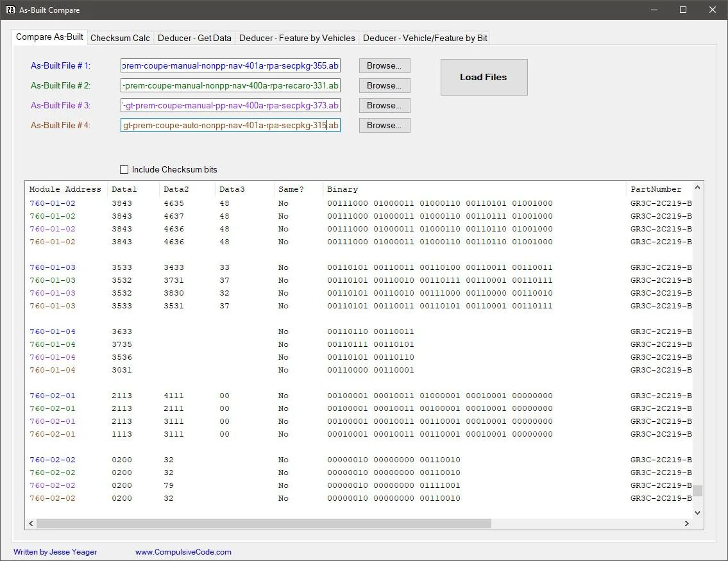Click the As-Built File #2 path field
Screen dimensions: 728x561
tap(230, 85)
